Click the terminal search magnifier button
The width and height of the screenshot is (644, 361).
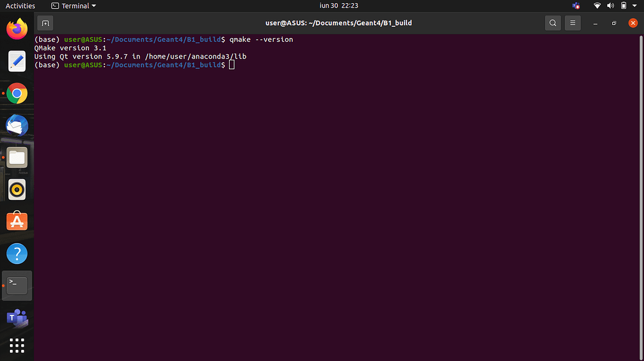(553, 23)
